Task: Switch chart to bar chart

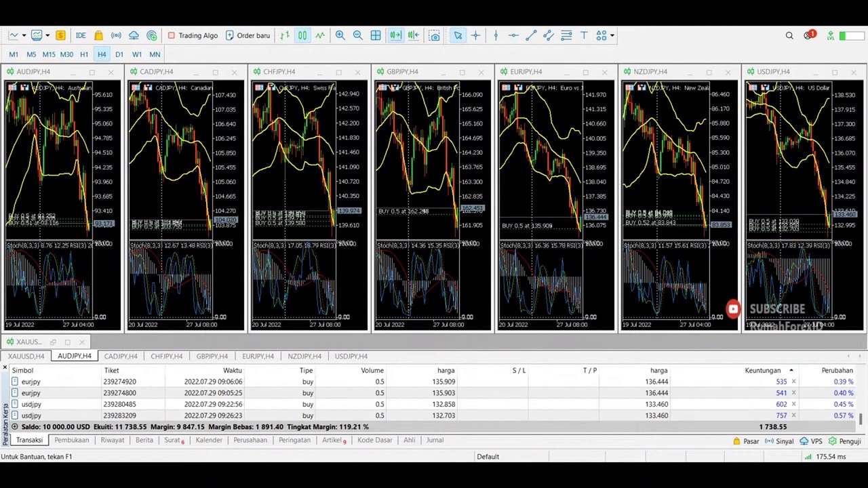Action: 285,35
